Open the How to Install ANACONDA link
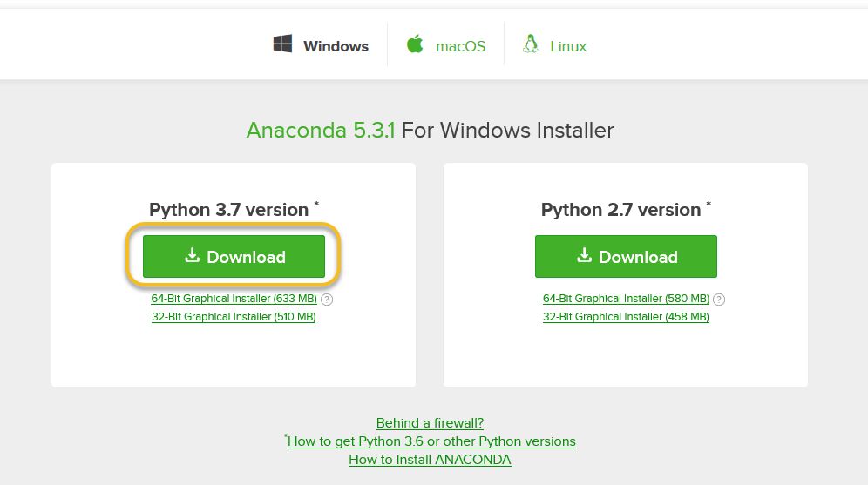This screenshot has width=868, height=485. [x=430, y=460]
